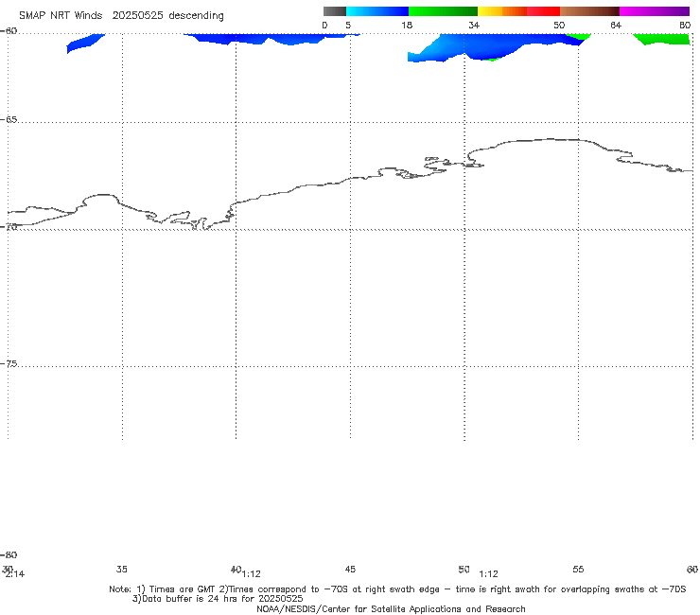Click the "-65" latitude label

pos(9,119)
